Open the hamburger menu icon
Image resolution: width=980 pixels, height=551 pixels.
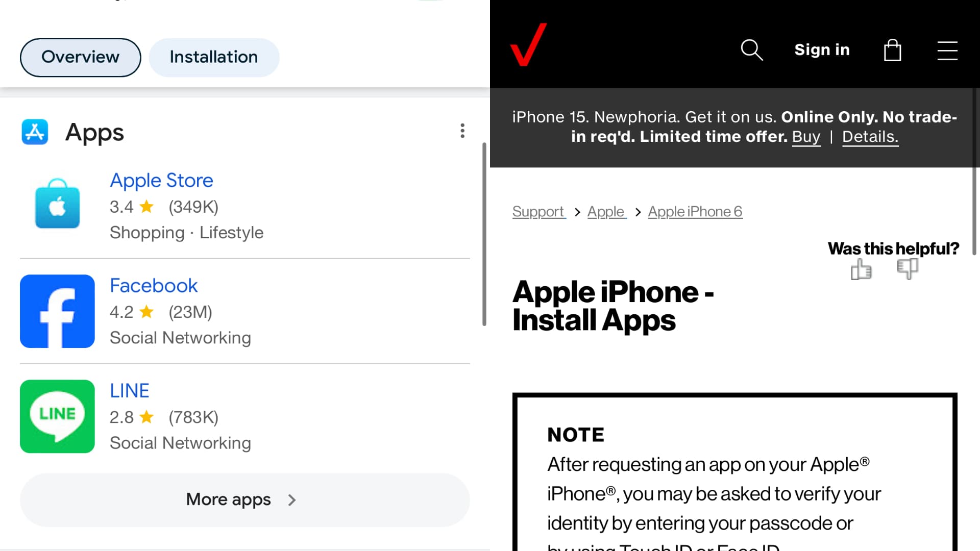coord(947,51)
